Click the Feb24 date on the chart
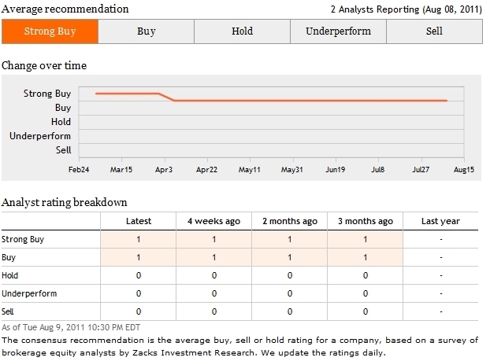The width and height of the screenshot is (490, 361). 79,170
